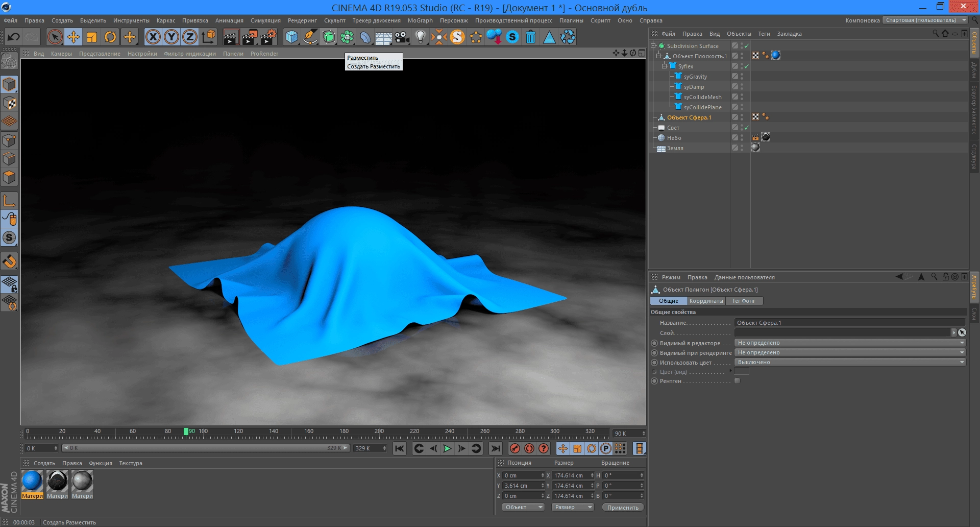The image size is (980, 527).
Task: Switch to Координаты tab in attributes
Action: pyautogui.click(x=706, y=301)
